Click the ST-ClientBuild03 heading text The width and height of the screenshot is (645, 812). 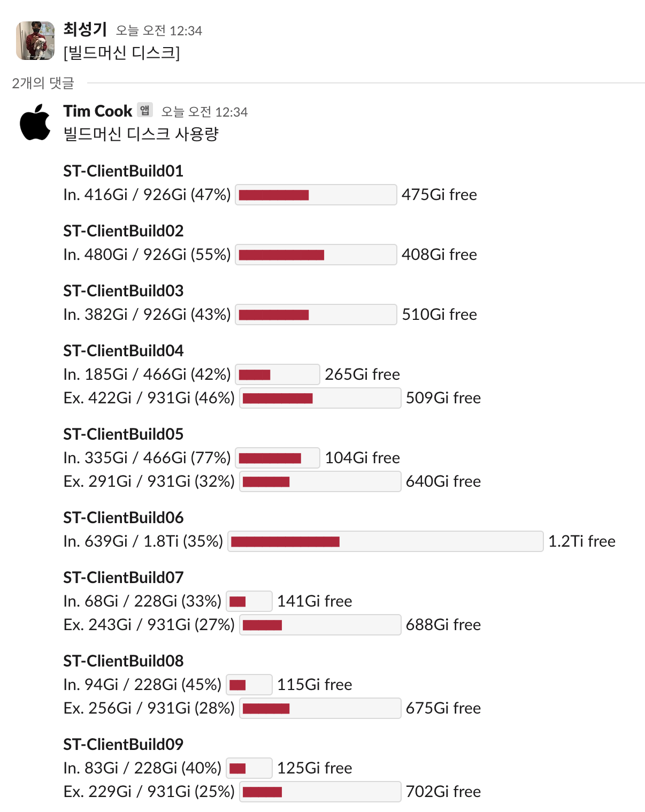click(123, 291)
